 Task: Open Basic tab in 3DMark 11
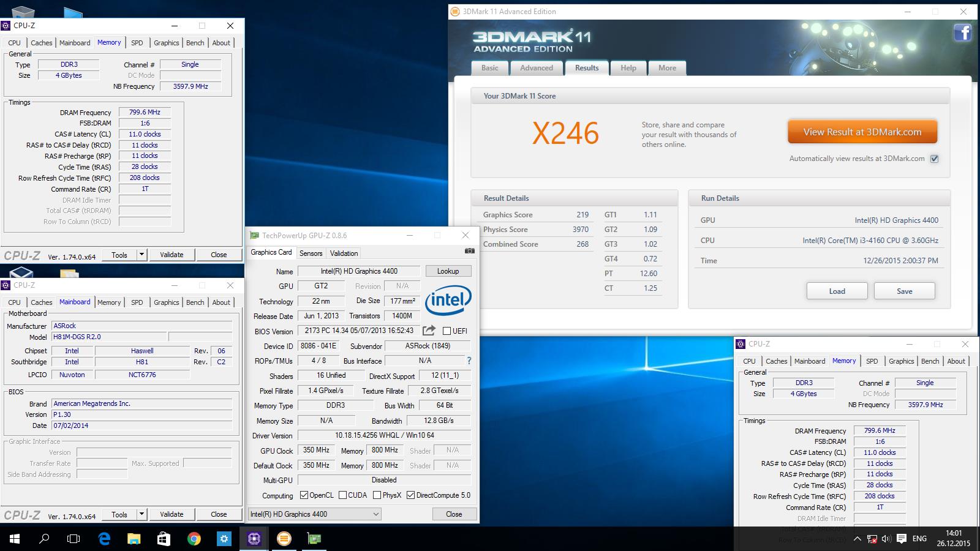490,68
